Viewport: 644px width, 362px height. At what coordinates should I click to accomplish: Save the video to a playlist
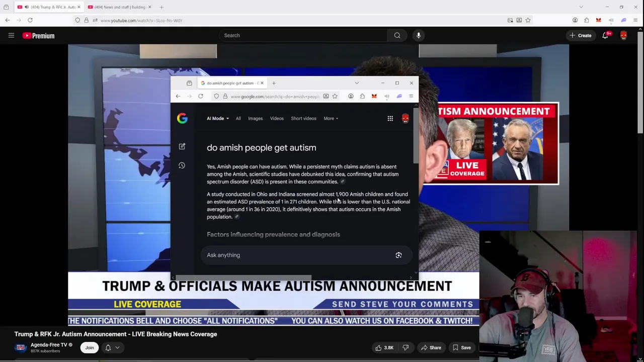pos(461,347)
